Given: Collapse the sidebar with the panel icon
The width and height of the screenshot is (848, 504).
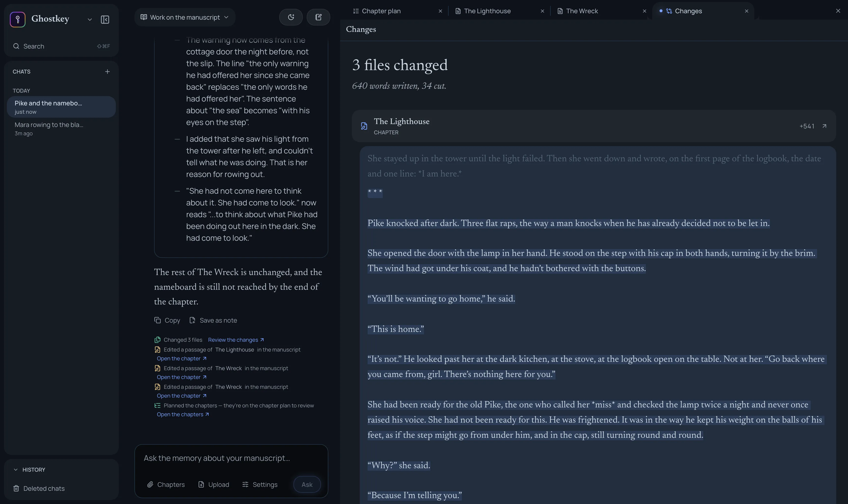Looking at the screenshot, I should click(x=105, y=19).
